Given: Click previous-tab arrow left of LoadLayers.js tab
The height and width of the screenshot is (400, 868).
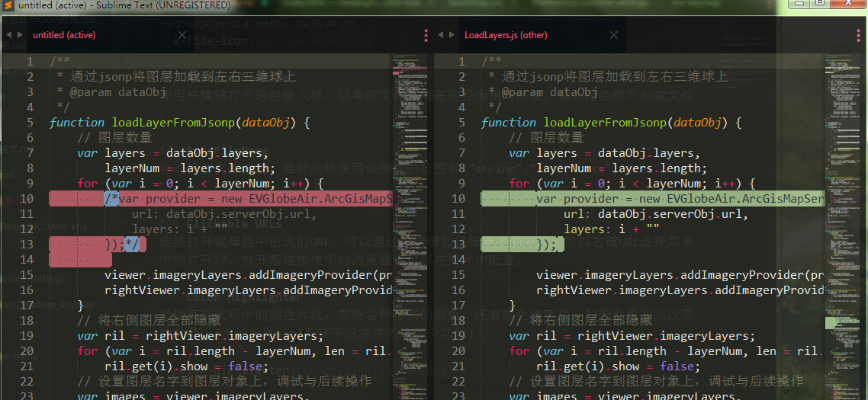Looking at the screenshot, I should coord(441,35).
